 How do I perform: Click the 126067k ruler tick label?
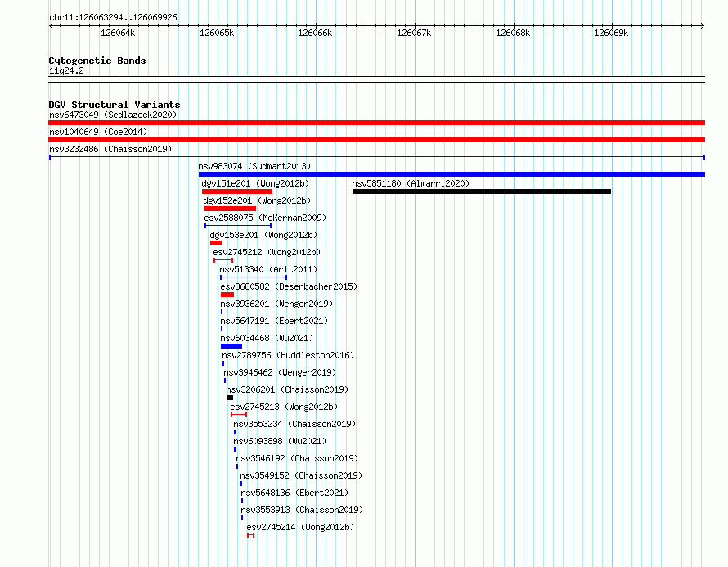click(414, 33)
